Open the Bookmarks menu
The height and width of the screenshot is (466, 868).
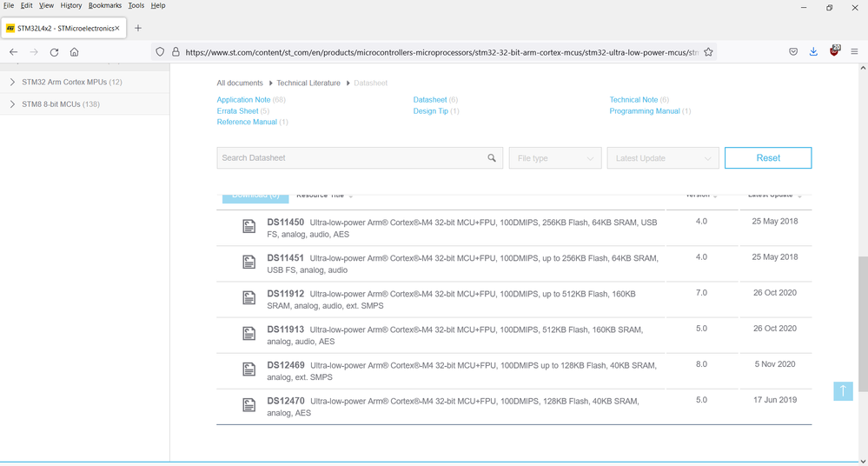104,5
